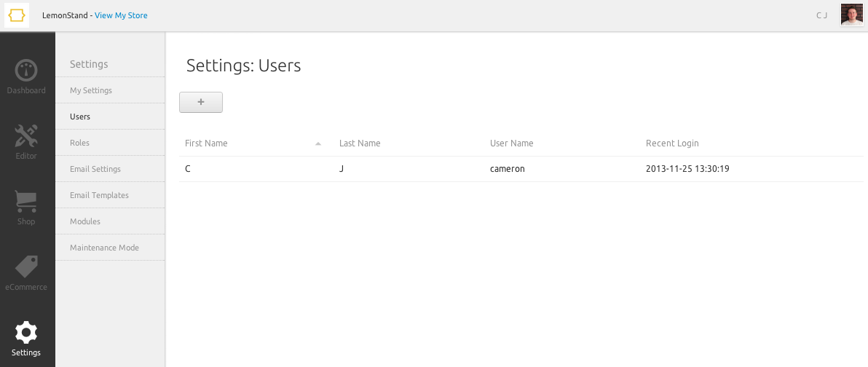Screen dimensions: 868x367
Task: Toggle the First Name sort arrow
Action: 318,144
